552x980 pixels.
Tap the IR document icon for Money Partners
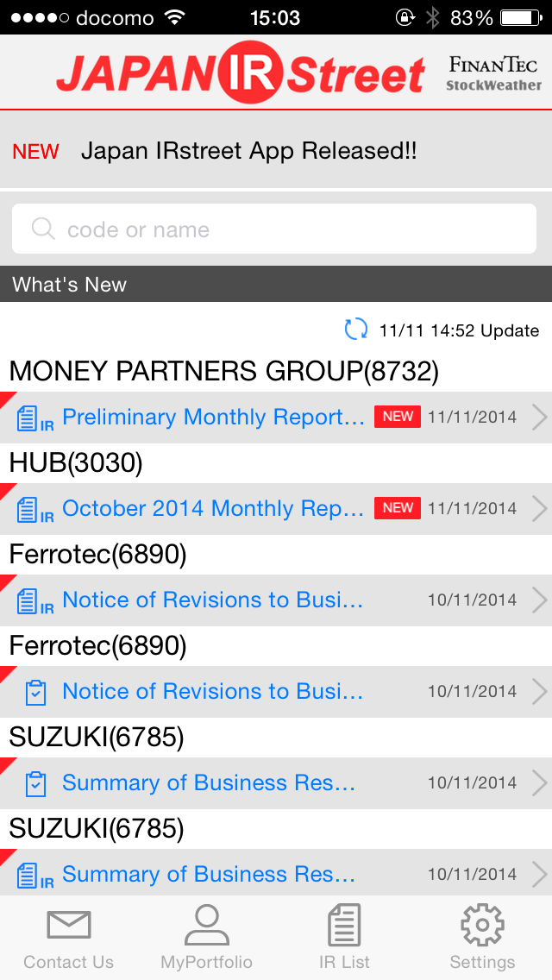point(34,418)
